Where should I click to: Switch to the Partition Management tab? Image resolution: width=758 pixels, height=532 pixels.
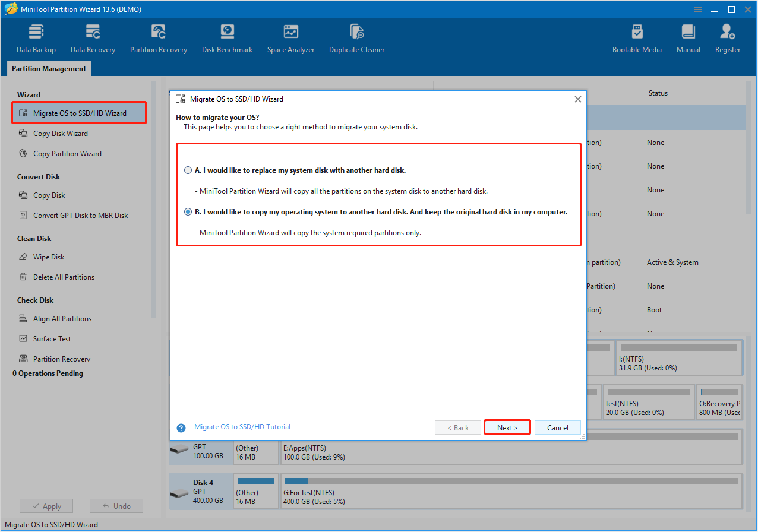tap(49, 69)
